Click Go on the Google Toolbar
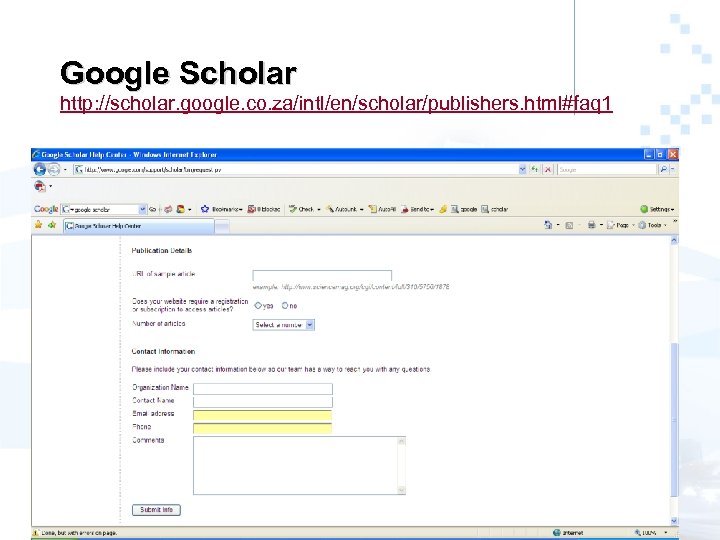 [152, 209]
